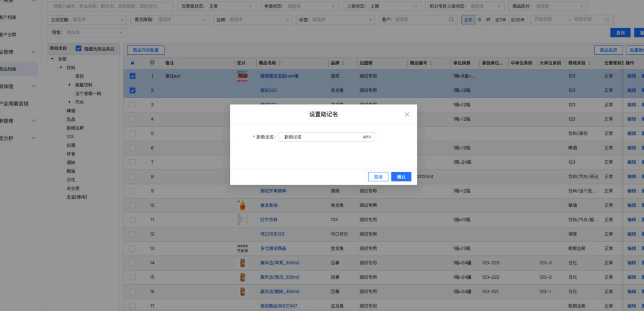
Task: Uncheck the checkbox for row 2
Action: pyautogui.click(x=133, y=91)
